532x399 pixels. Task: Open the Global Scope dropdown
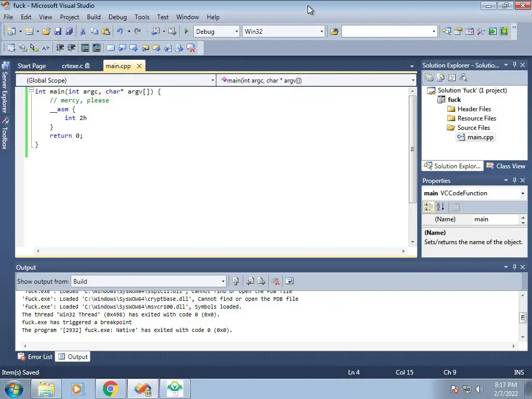(x=212, y=81)
